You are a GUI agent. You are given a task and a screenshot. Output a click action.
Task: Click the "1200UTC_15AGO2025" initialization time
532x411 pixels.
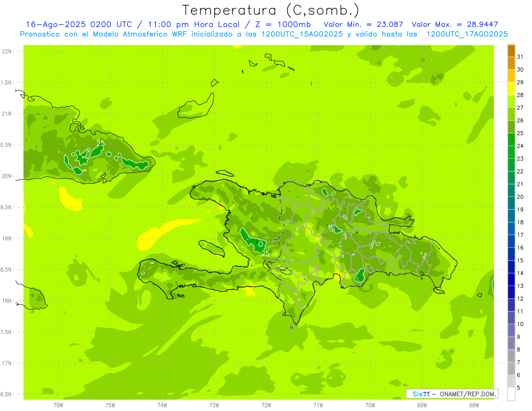(301, 34)
